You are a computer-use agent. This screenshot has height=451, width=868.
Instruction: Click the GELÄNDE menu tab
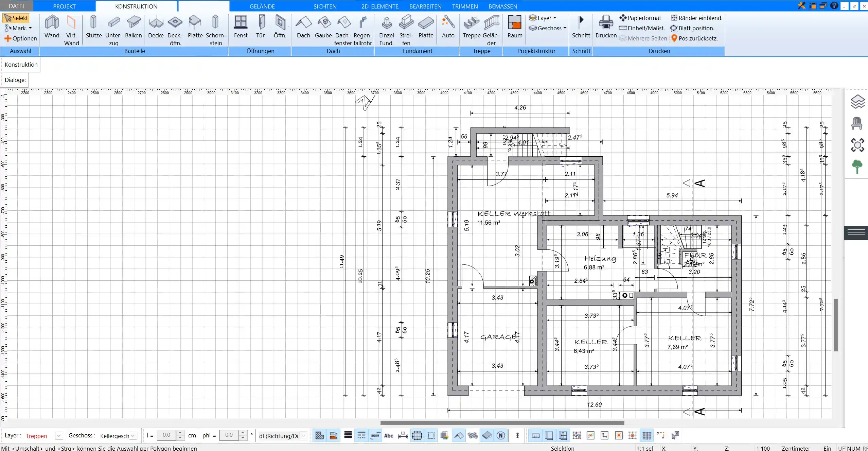coord(262,6)
